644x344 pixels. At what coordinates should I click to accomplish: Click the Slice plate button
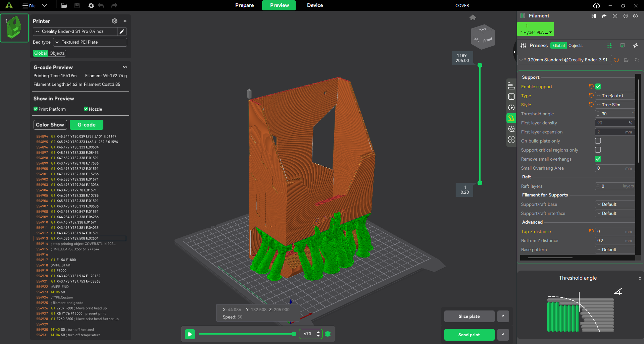(469, 316)
